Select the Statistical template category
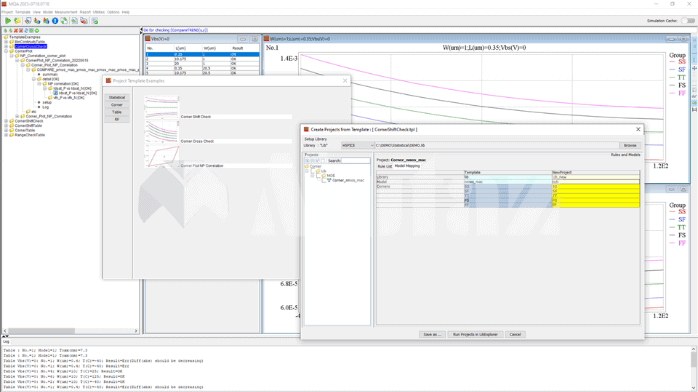The height and width of the screenshot is (392, 698). click(117, 97)
